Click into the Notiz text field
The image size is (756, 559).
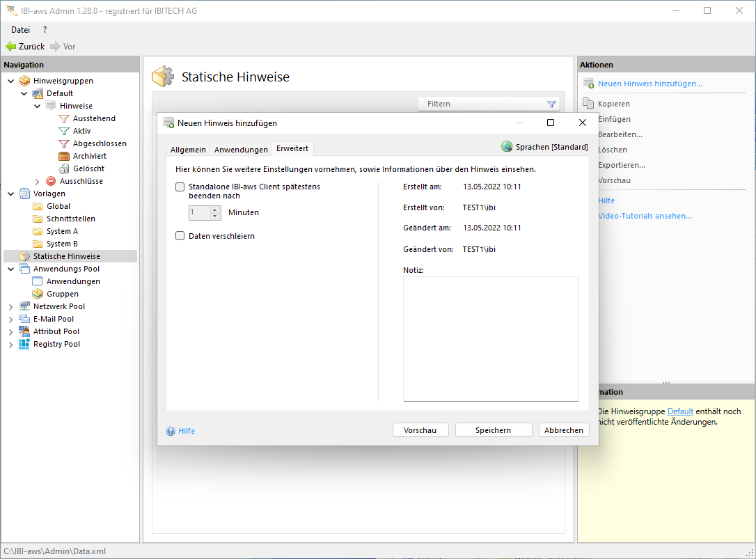pos(490,338)
